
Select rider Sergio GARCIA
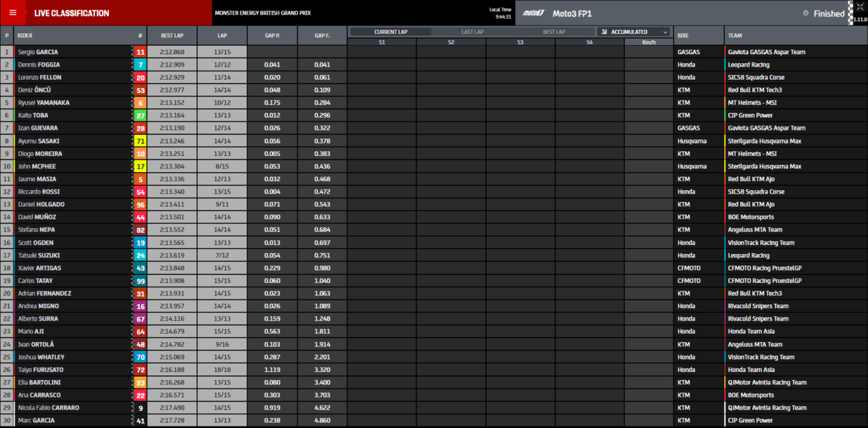(38, 52)
